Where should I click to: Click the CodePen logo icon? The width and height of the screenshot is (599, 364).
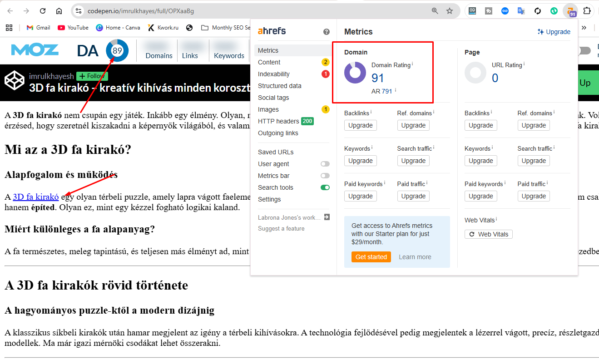[x=15, y=81]
